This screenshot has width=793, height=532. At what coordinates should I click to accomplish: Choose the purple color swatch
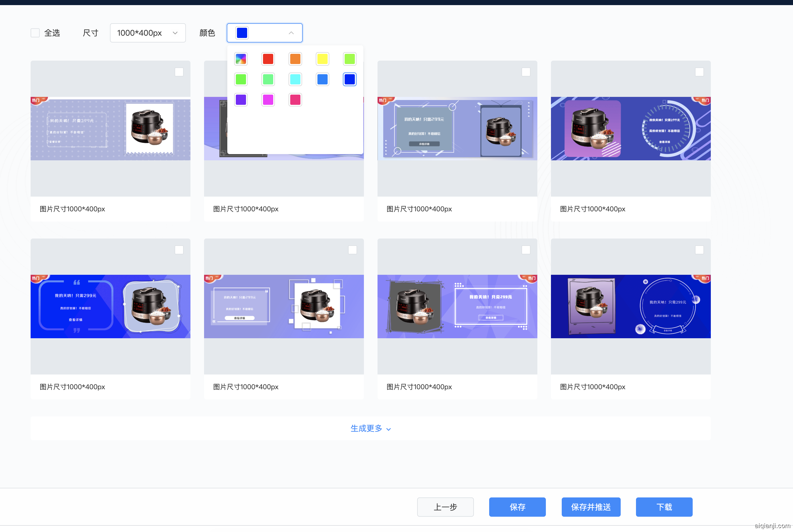(x=241, y=100)
